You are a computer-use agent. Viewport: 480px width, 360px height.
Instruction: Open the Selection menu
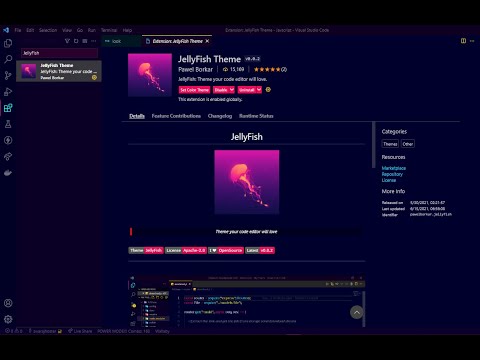tap(48, 30)
